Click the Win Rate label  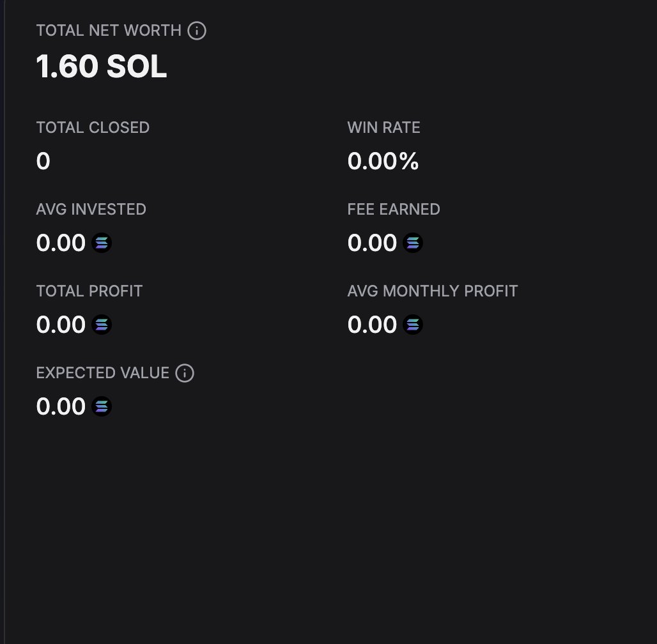tap(383, 127)
